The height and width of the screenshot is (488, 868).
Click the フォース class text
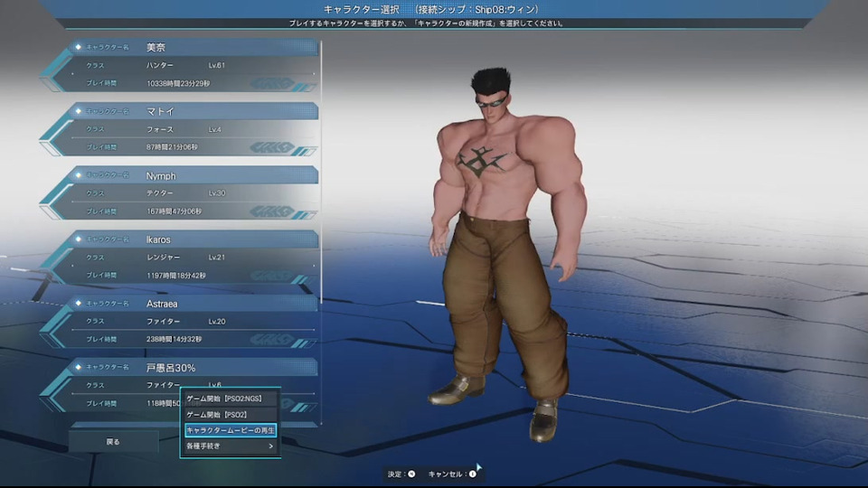(159, 129)
